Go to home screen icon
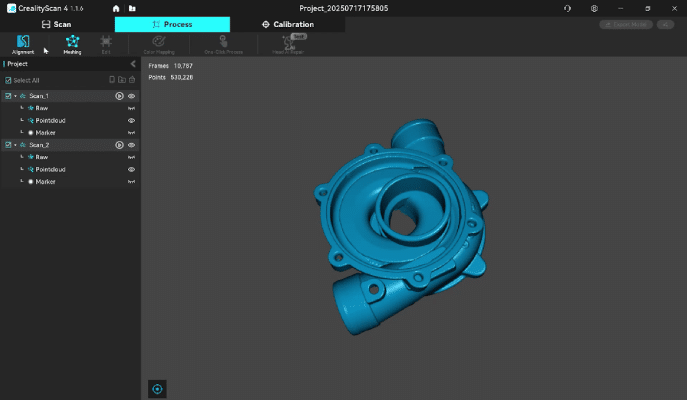This screenshot has height=400, width=687. coord(116,8)
